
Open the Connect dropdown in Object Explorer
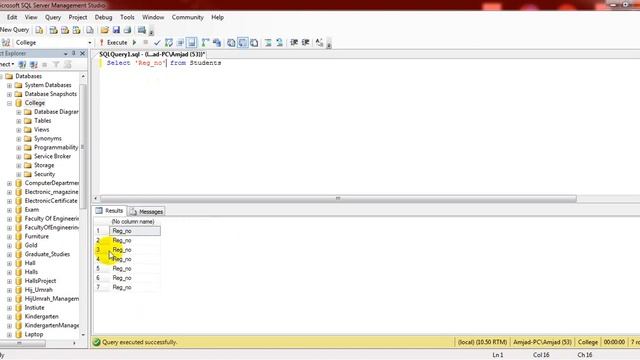(x=7, y=64)
